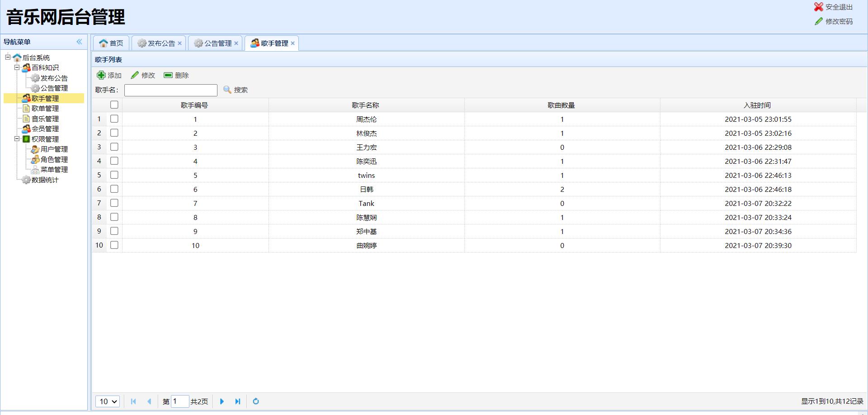Sort by the 歌手编号 column header
Screen dimensions: 868x415
point(194,105)
